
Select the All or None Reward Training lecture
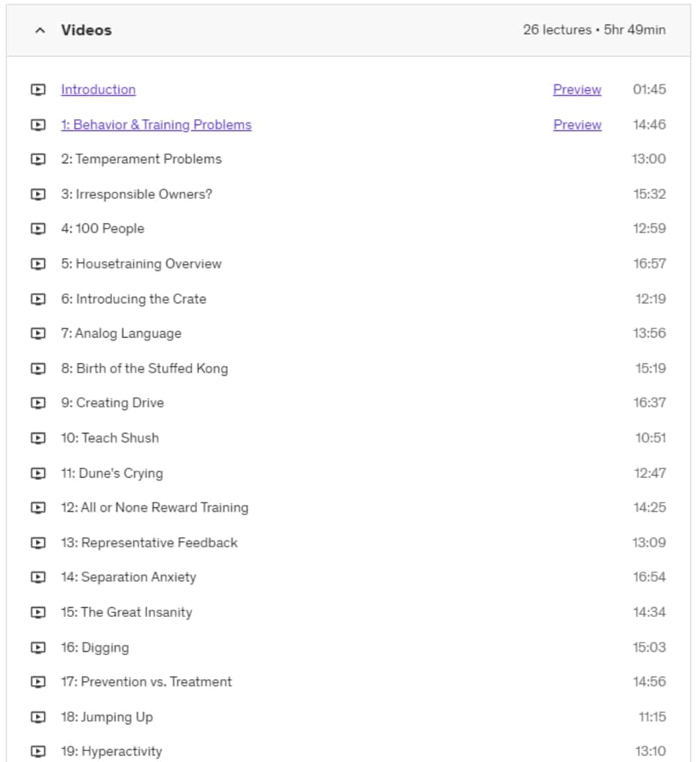coord(154,507)
